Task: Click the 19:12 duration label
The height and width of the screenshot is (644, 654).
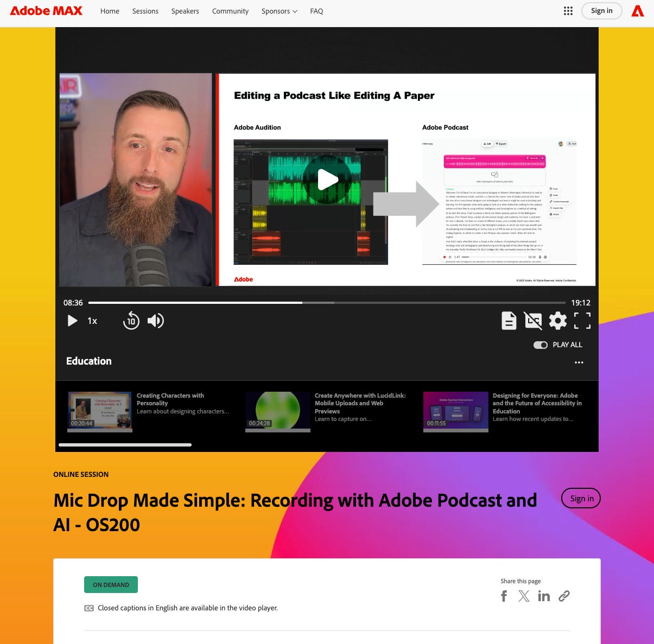Action: pos(581,303)
